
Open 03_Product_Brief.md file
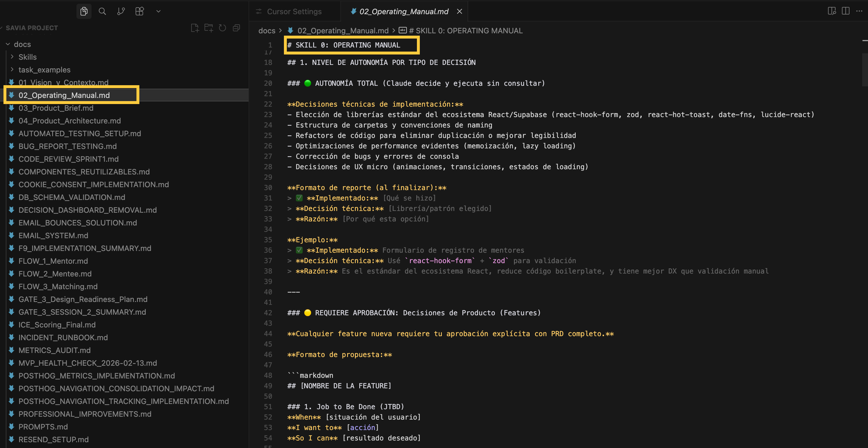56,108
